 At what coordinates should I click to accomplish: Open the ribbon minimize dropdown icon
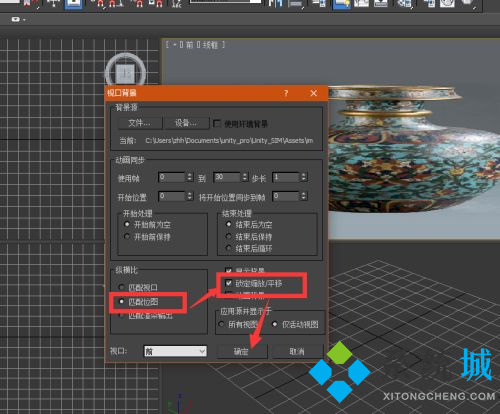pos(18,19)
